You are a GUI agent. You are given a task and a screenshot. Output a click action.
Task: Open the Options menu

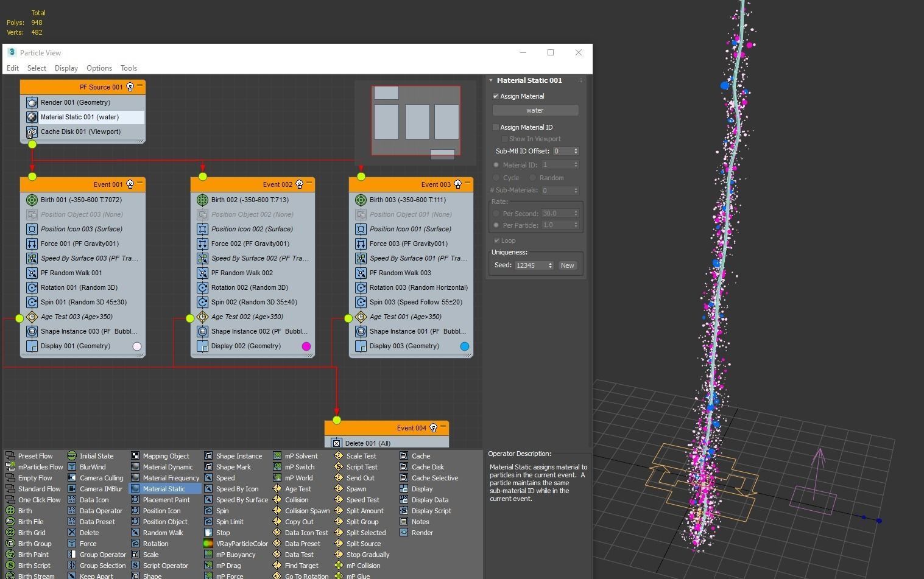point(99,68)
